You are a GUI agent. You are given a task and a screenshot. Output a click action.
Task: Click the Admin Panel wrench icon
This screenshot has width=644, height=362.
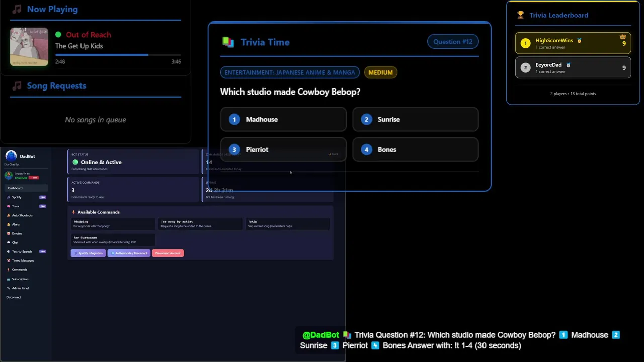click(8, 288)
